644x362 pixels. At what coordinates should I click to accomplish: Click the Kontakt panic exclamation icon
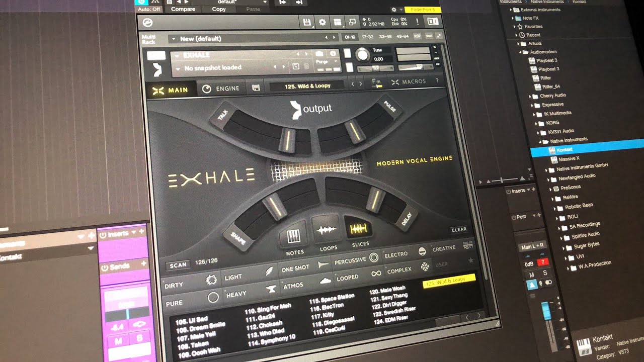coord(417,22)
